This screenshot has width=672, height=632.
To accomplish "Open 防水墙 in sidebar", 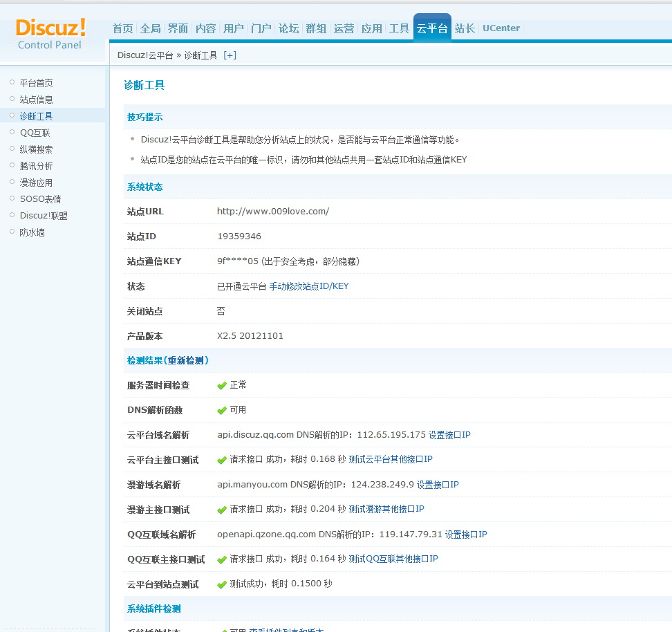I will pos(32,232).
